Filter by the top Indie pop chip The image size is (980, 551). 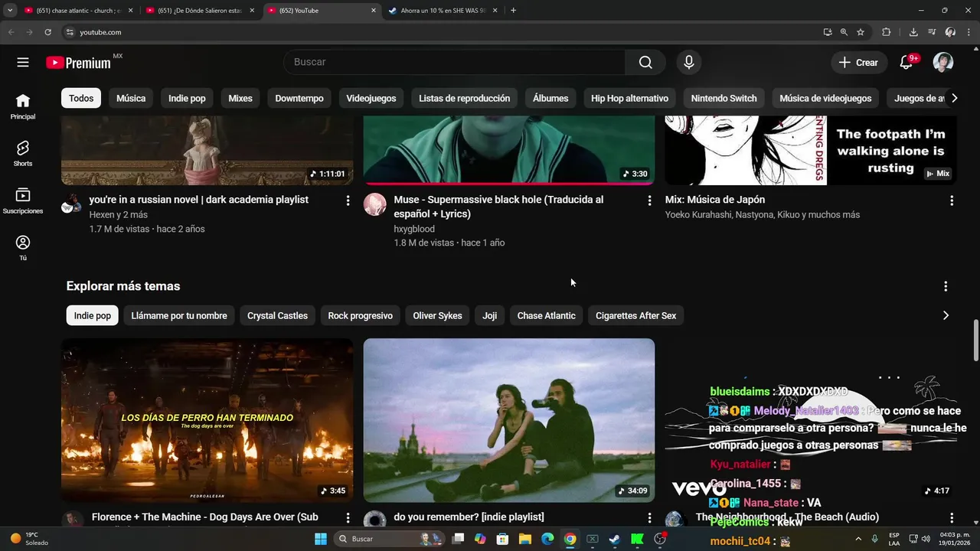pos(187,98)
